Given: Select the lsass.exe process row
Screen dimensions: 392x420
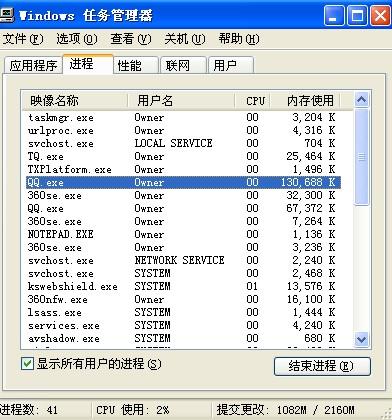Looking at the screenshot, I should (x=183, y=312).
